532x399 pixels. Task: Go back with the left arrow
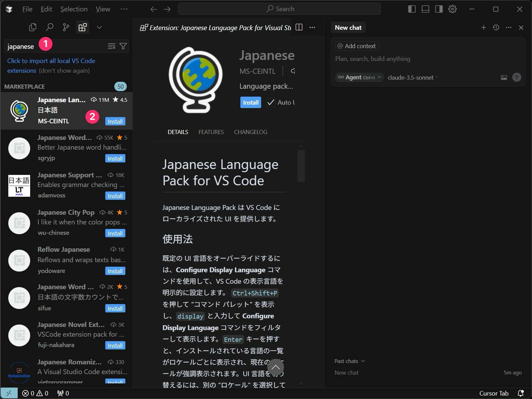tap(154, 9)
